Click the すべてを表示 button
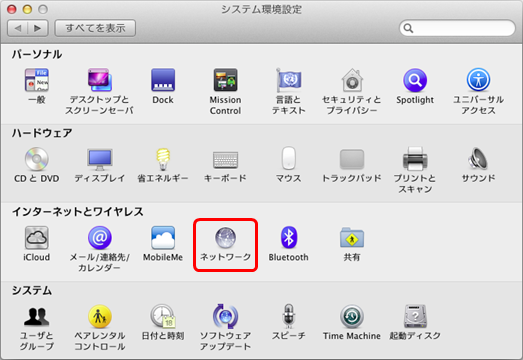 tap(95, 28)
